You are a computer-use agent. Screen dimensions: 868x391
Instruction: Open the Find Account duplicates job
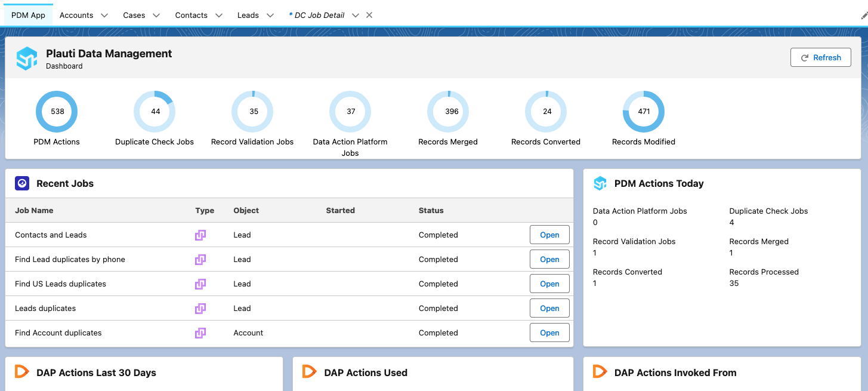click(x=549, y=333)
